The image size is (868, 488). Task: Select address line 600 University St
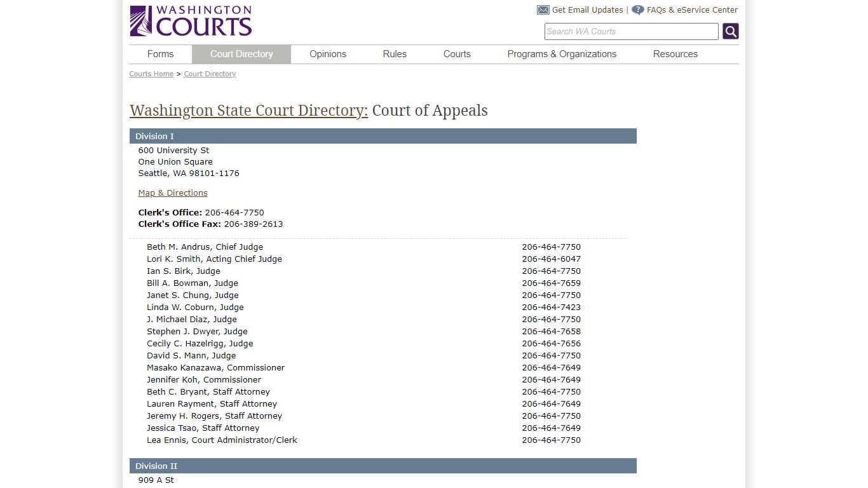point(174,151)
